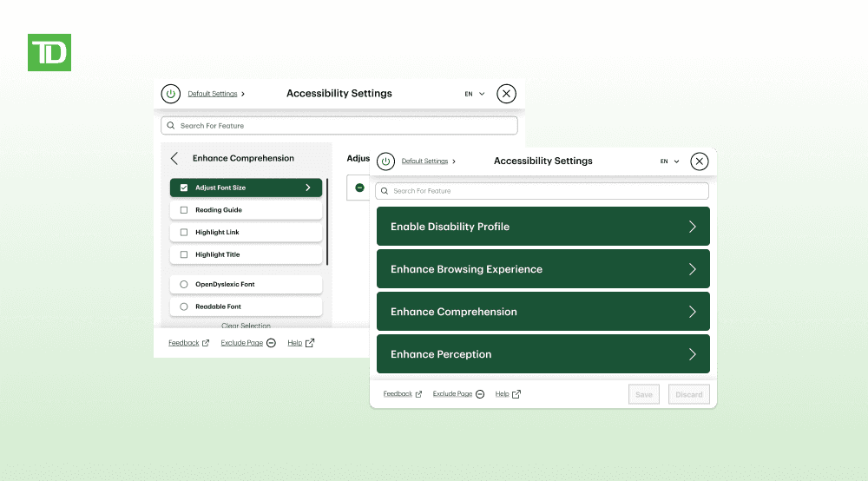Expand Adjust Font Size chevron
The width and height of the screenshot is (868, 481).
tap(308, 188)
